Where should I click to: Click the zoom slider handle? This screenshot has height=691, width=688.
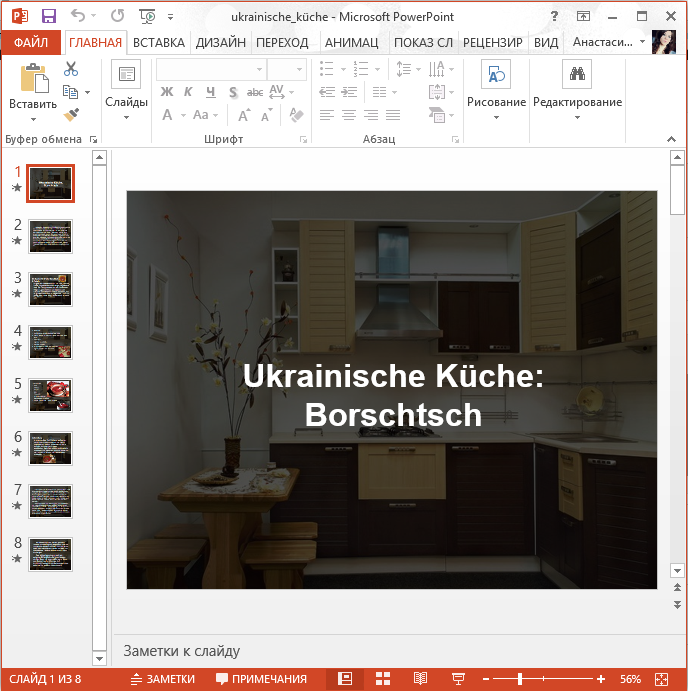(x=520, y=679)
